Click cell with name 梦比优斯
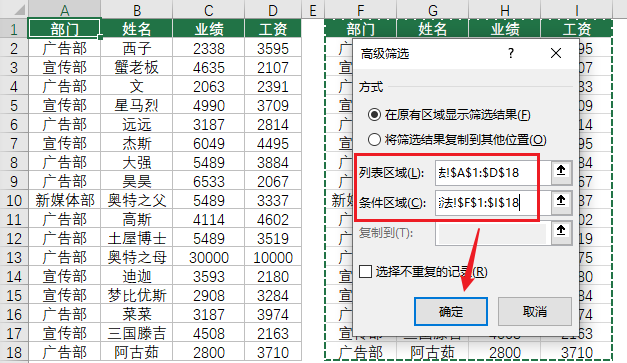Image resolution: width=627 pixels, height=363 pixels. pyautogui.click(x=137, y=295)
